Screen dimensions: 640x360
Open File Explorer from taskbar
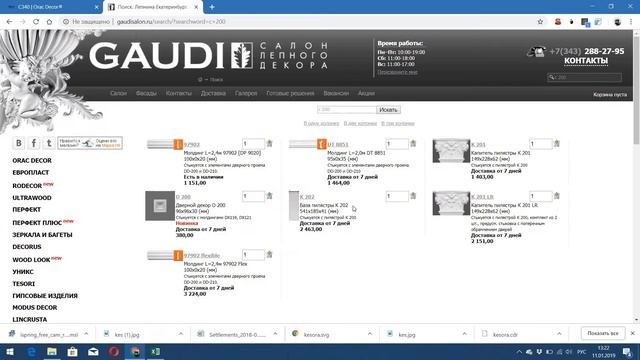click(x=52, y=352)
